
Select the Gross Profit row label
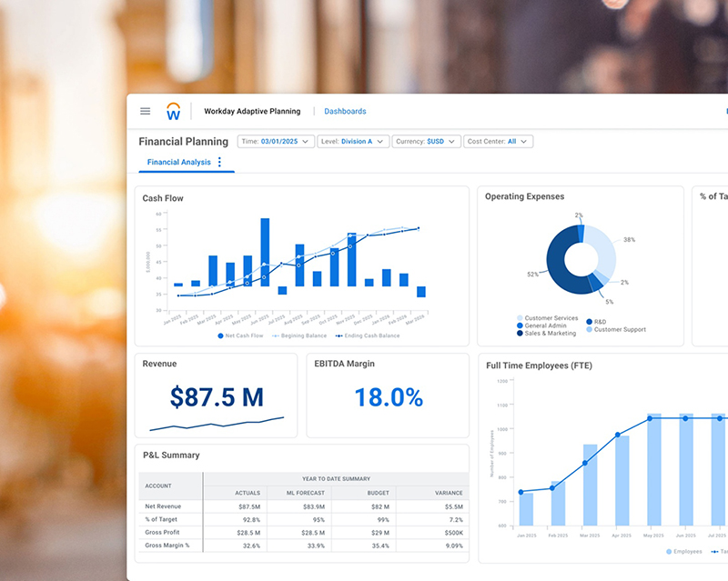162,532
